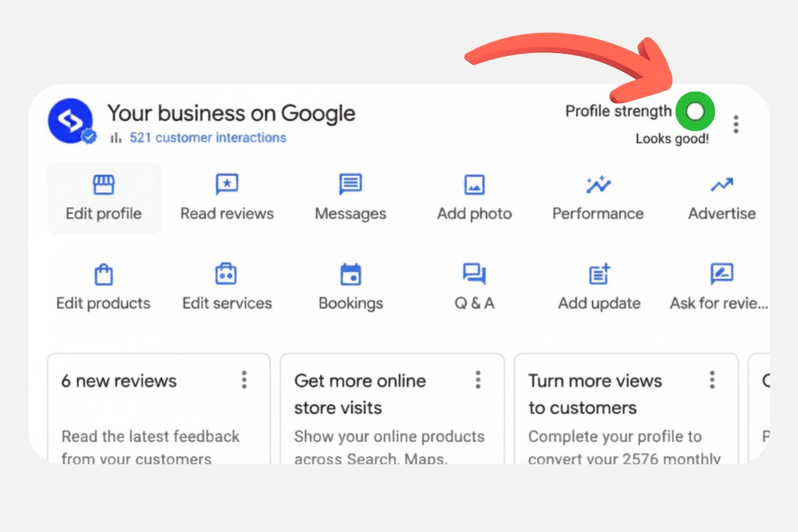Click the Bookings label
Screen dimensions: 798x532
350,303
